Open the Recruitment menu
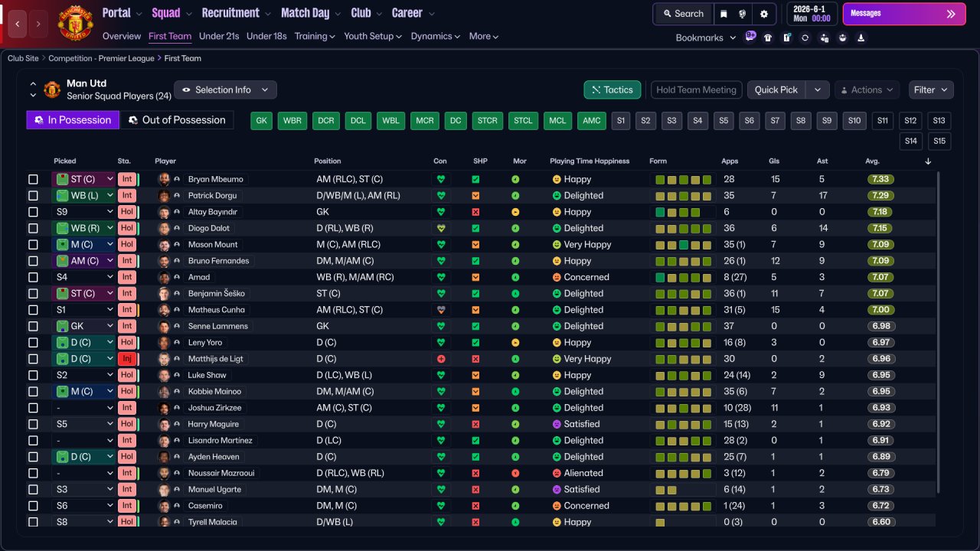Image resolution: width=980 pixels, height=551 pixels. [236, 13]
